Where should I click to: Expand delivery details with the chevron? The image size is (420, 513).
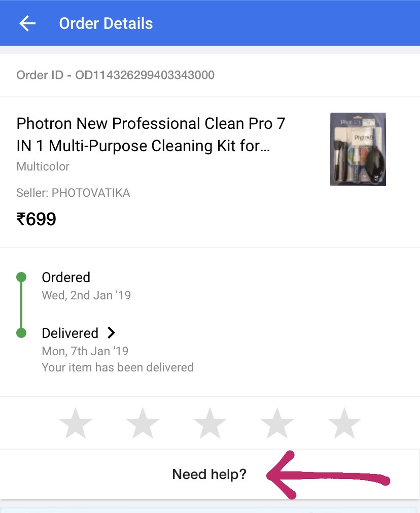tap(112, 333)
